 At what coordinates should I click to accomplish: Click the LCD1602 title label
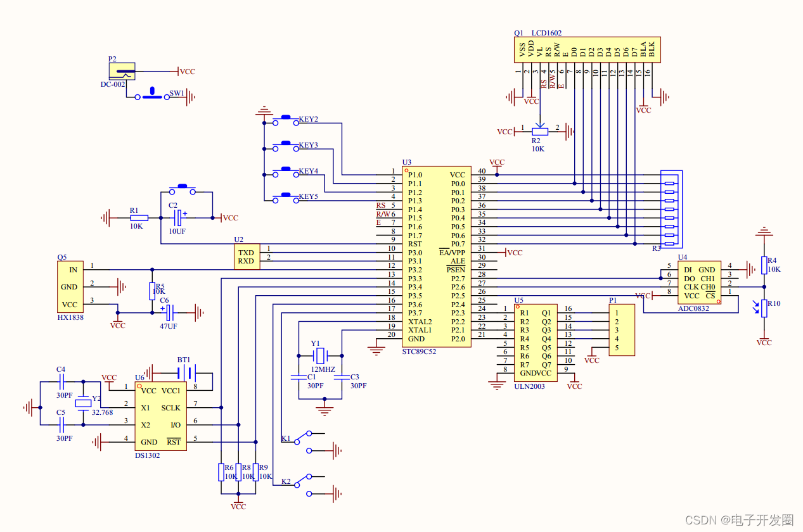tap(546, 33)
